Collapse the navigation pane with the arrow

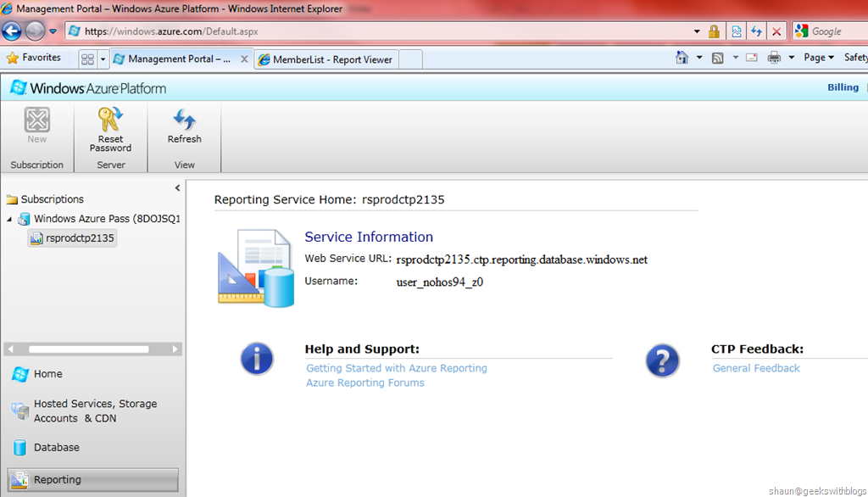pos(177,187)
